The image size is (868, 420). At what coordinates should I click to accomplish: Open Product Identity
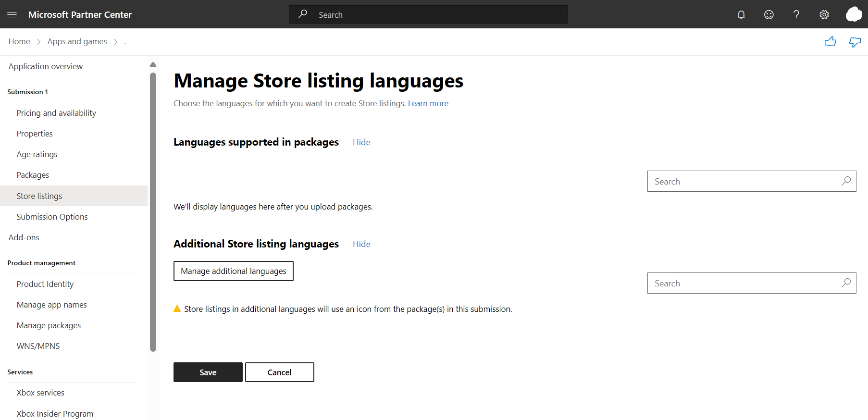(45, 284)
